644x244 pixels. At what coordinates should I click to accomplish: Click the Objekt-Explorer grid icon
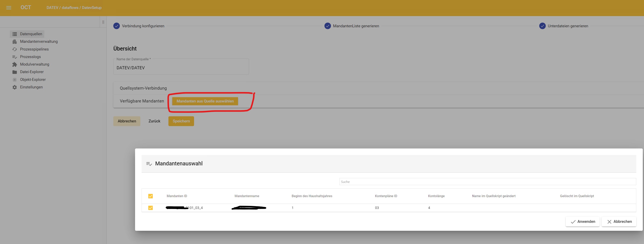(15, 80)
